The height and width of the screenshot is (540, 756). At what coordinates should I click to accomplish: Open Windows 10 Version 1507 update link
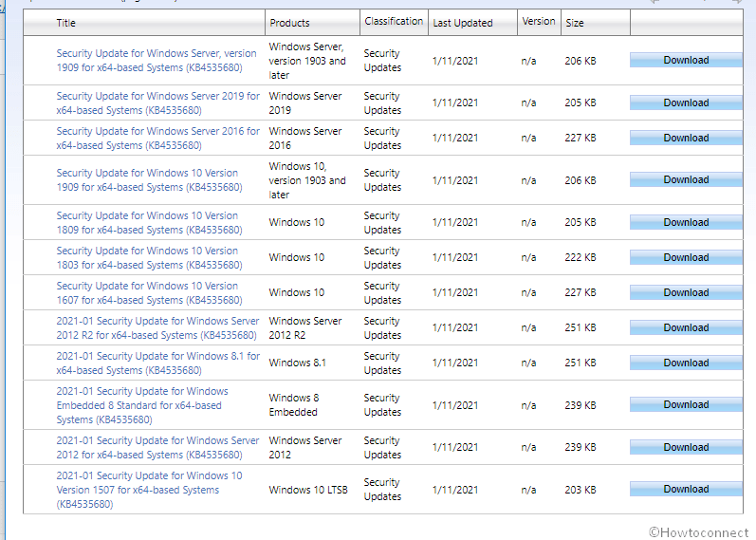(x=149, y=490)
